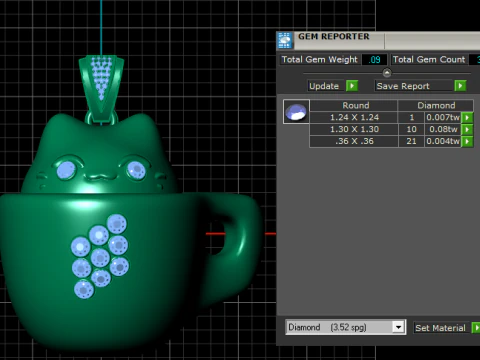Click the Total Gem Count label
Image resolution: width=480 pixels, height=360 pixels.
429,59
